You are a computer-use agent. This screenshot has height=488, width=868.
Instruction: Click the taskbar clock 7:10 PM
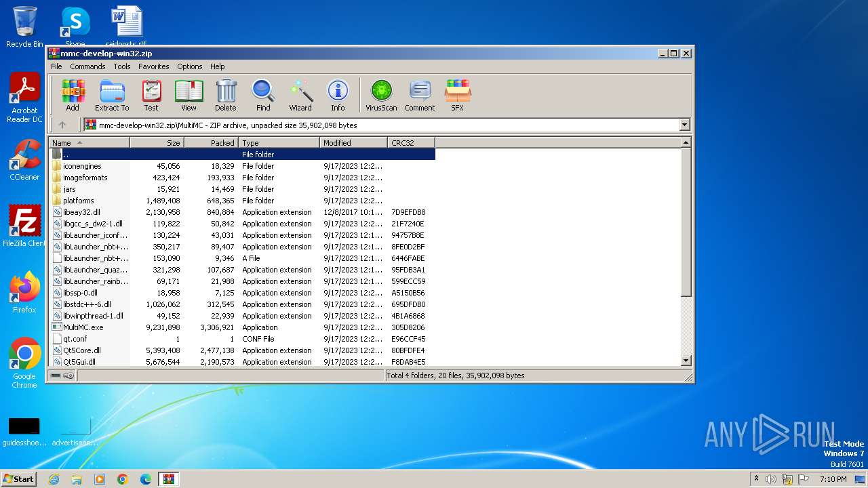(x=833, y=479)
